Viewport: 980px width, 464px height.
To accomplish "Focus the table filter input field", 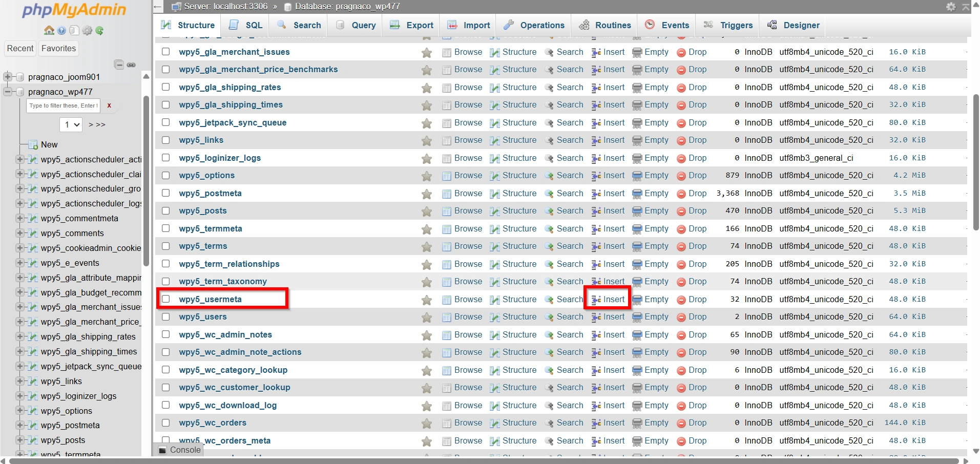I will click(64, 106).
